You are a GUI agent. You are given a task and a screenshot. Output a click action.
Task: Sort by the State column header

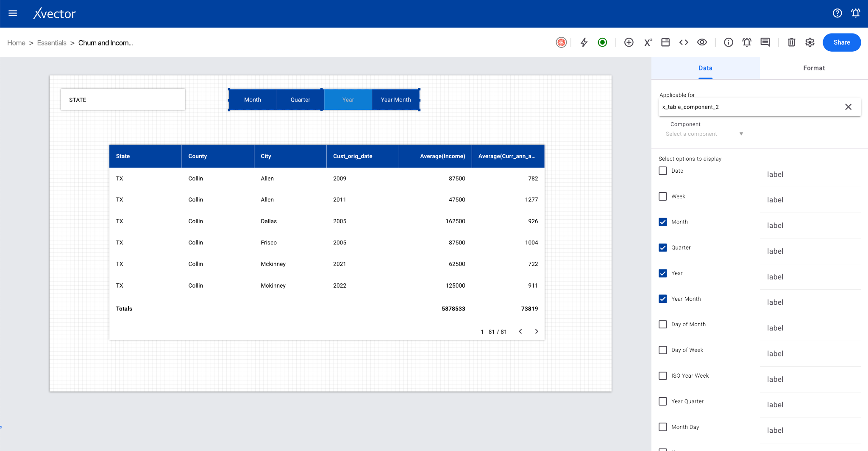point(145,156)
